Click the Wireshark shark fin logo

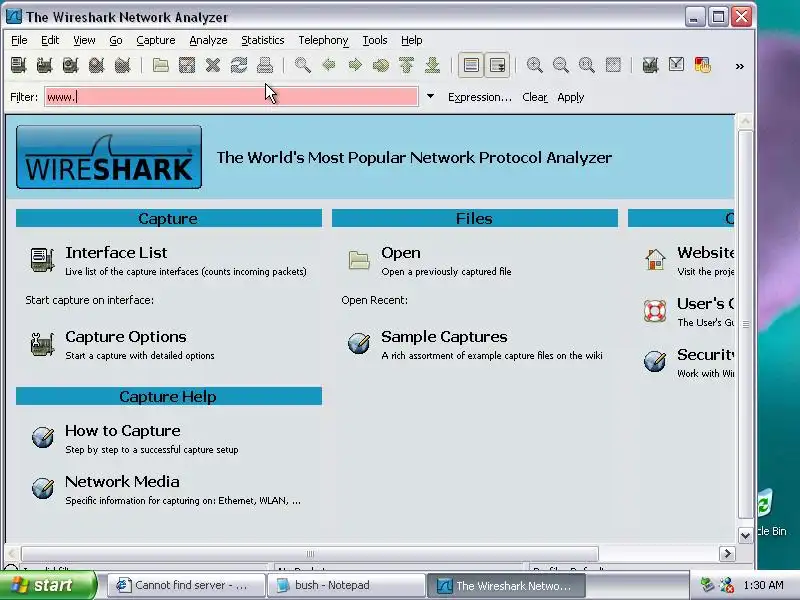point(109,157)
